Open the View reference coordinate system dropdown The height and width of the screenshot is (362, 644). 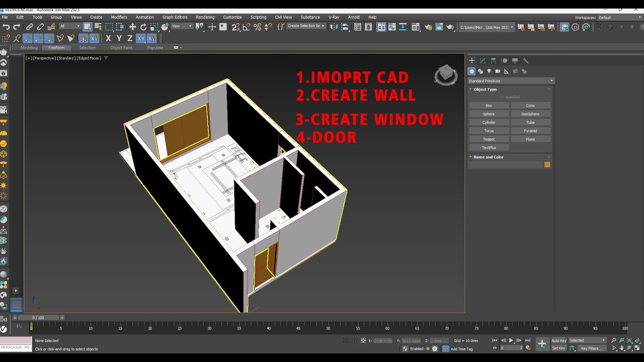(x=182, y=26)
